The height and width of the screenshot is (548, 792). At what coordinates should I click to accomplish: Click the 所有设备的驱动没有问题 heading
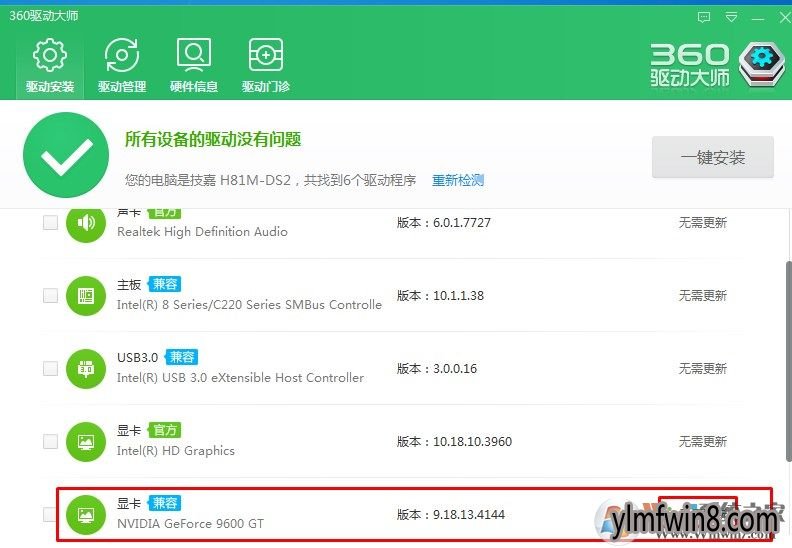pos(213,139)
